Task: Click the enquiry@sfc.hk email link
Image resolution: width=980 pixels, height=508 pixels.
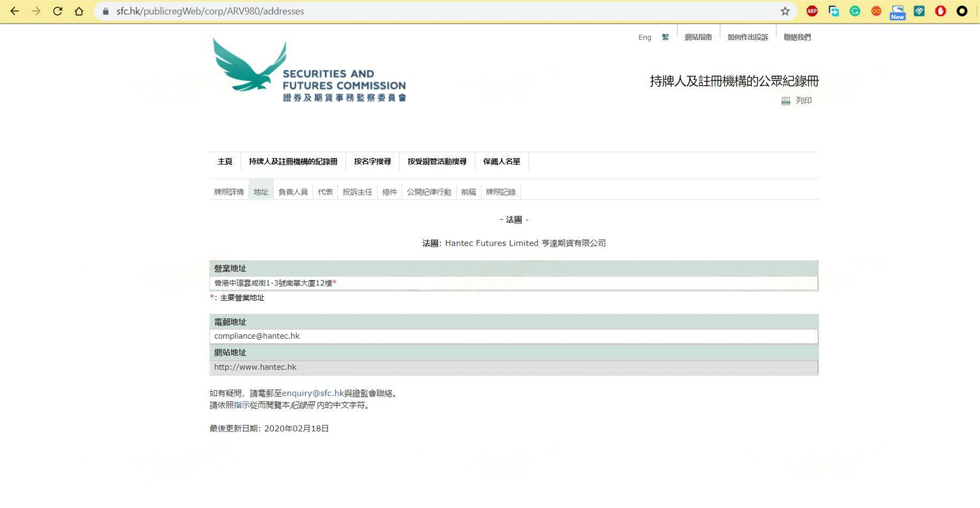Action: (313, 393)
